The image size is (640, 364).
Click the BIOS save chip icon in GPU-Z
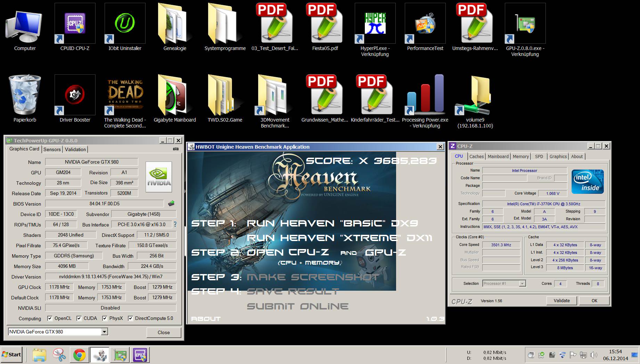[x=171, y=203]
